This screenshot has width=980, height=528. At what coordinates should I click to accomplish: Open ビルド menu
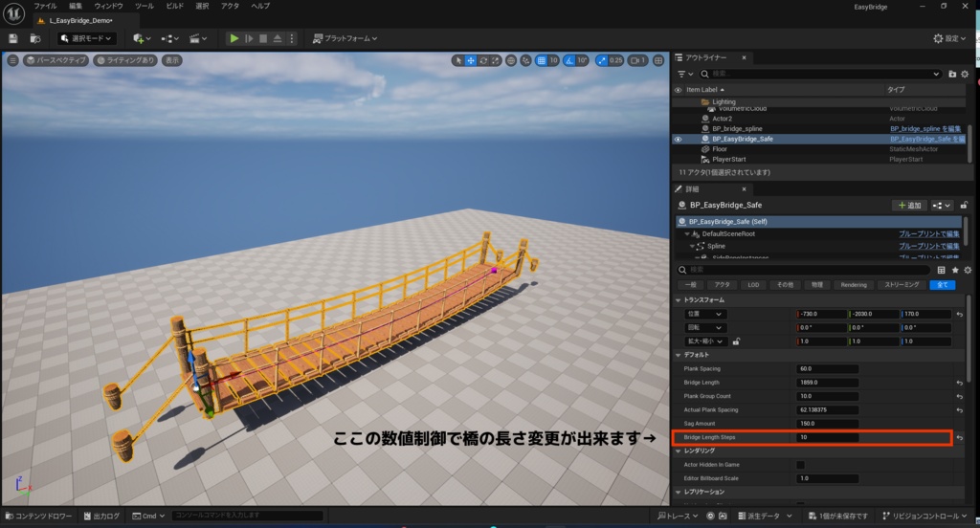(x=174, y=7)
